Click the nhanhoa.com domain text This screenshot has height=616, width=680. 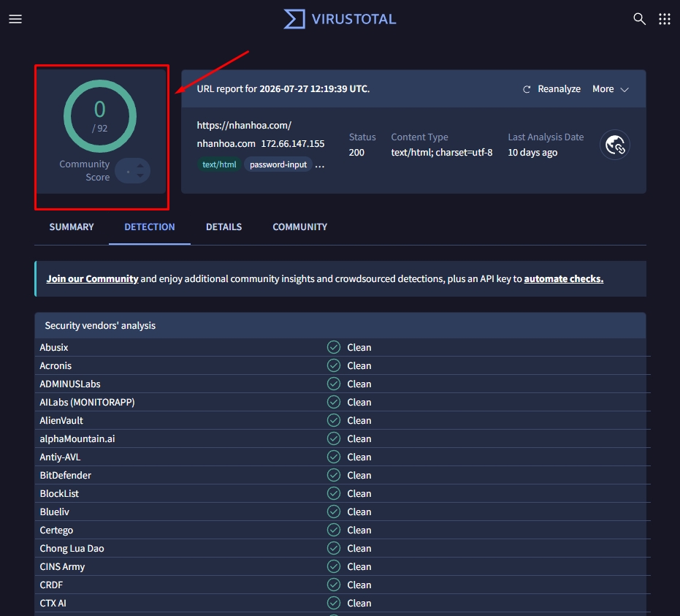pos(226,144)
